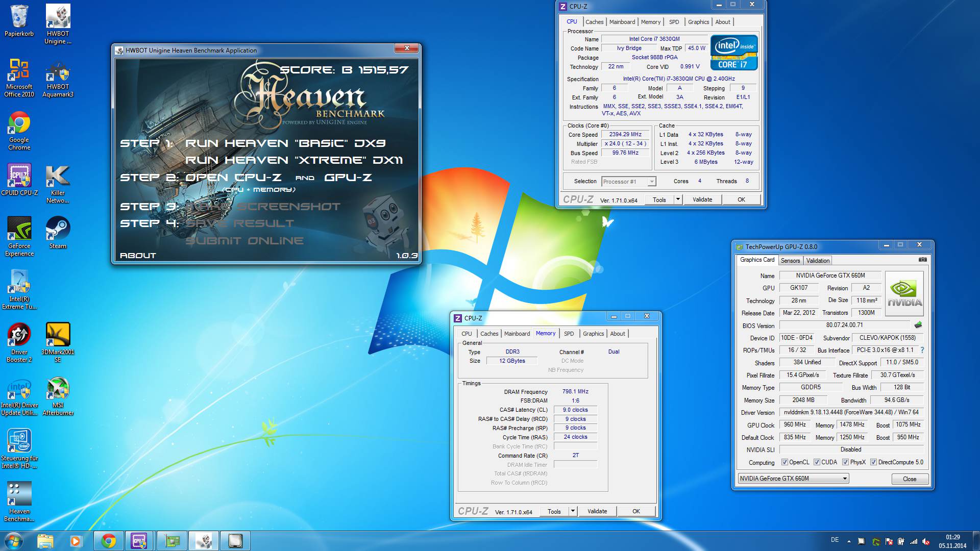Click OK in memory CPU-Z window

636,511
